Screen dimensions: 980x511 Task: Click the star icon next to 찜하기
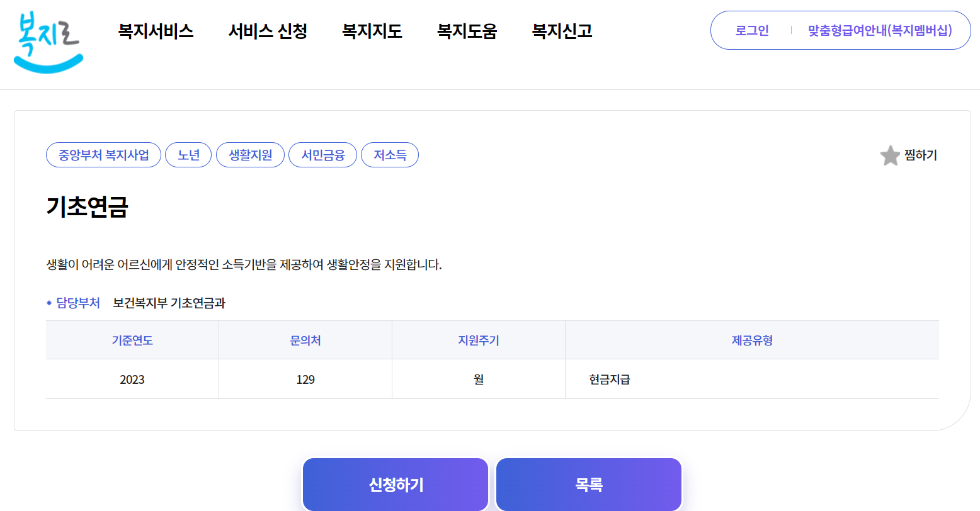[890, 155]
